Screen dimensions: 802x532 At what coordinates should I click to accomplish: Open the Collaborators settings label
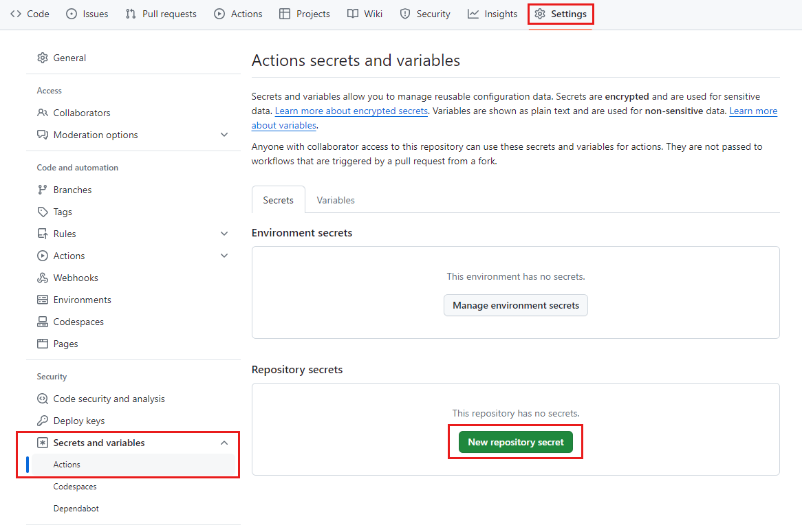pos(82,113)
